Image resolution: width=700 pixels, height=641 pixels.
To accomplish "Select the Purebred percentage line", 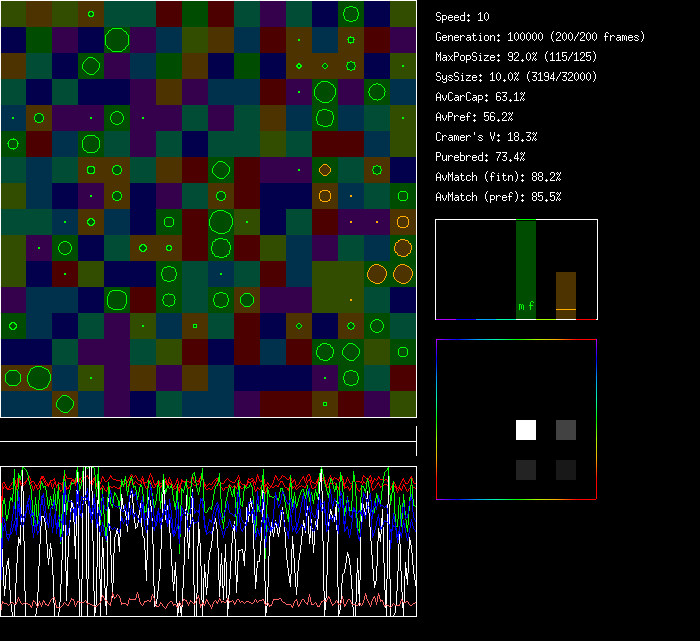I will tap(480, 157).
